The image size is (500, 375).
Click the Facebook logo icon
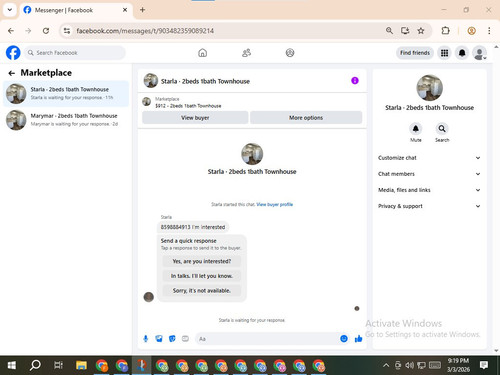coord(13,53)
